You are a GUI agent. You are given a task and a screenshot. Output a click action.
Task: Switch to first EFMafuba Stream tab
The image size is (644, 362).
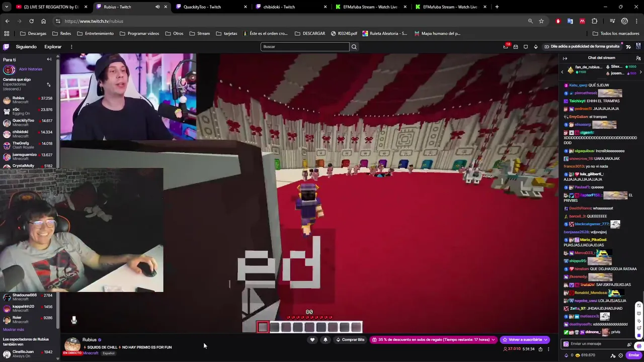[370, 7]
